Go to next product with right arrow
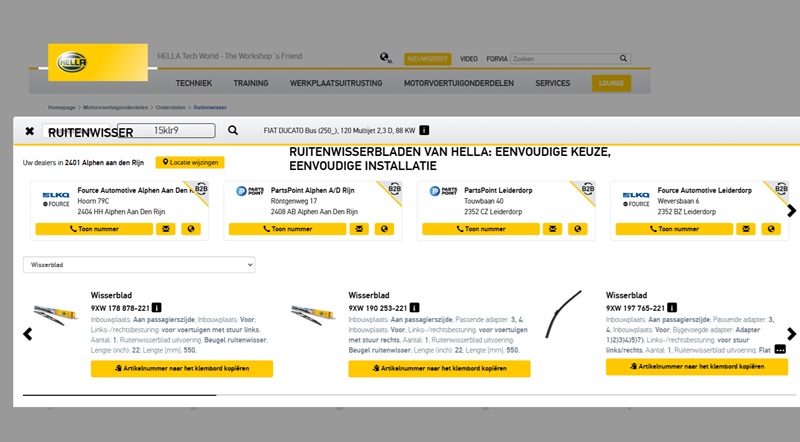Screen dimensions: 800x442 pyautogui.click(x=791, y=334)
